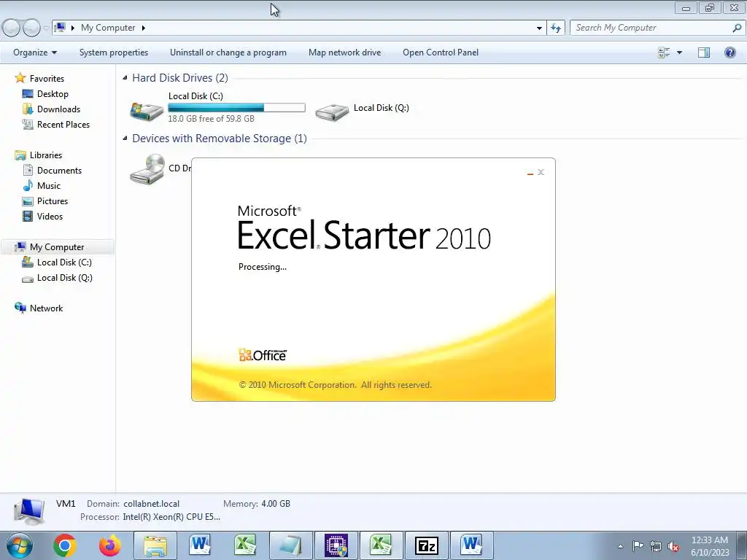Open Explorer Help

[729, 52]
